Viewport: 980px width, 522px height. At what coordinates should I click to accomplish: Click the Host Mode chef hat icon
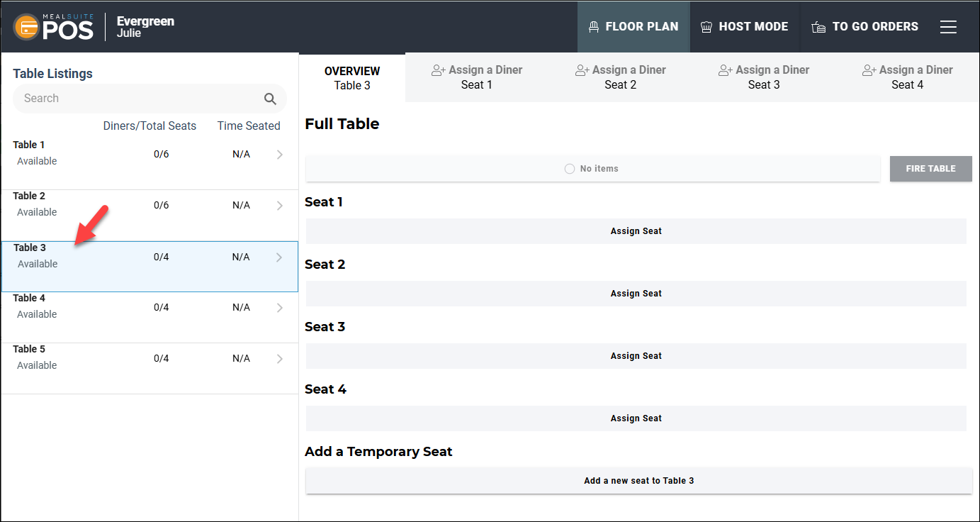(x=706, y=27)
